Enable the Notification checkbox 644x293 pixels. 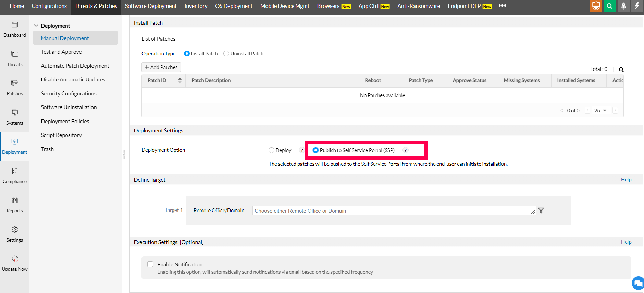pos(150,264)
